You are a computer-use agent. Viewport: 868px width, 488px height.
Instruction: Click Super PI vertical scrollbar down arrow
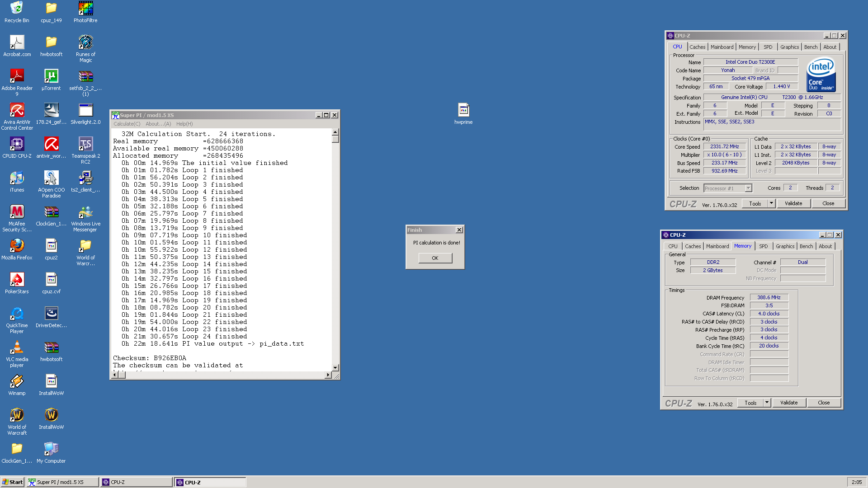click(335, 368)
